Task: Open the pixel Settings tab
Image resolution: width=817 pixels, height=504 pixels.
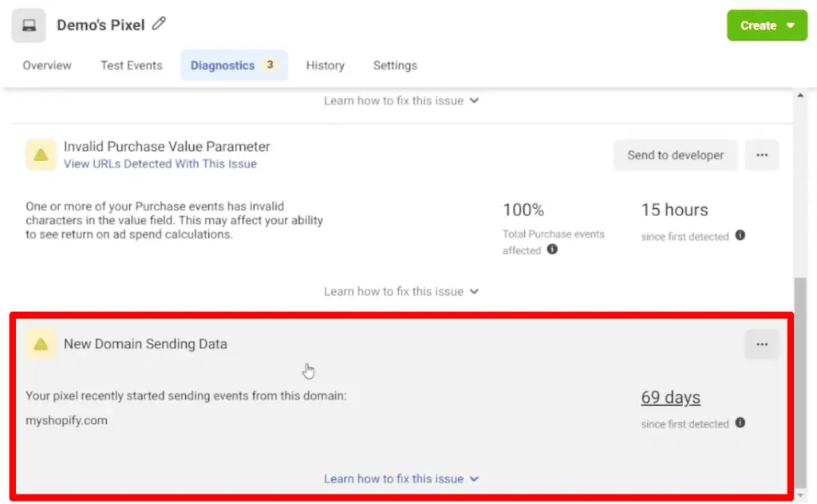Action: [x=395, y=65]
